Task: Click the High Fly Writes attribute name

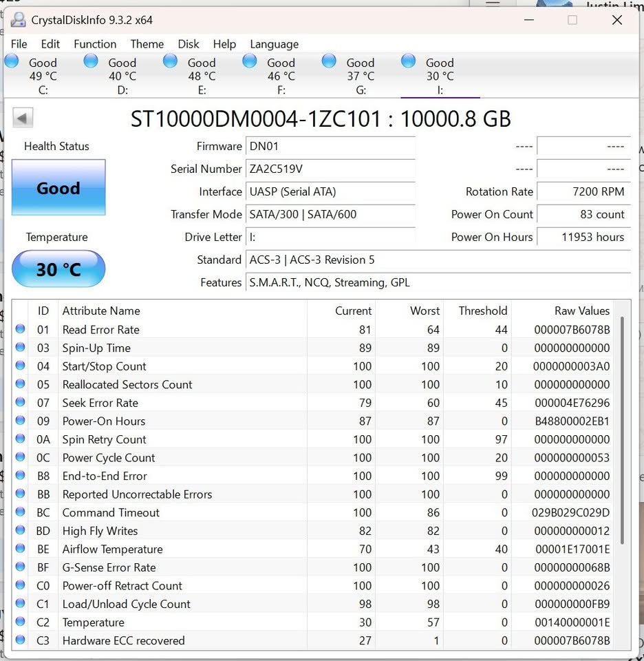Action: [100, 531]
